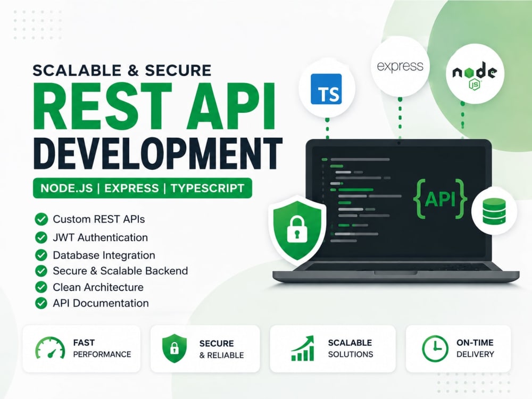The height and width of the screenshot is (399, 532).
Task: Click the SECURE & RELIABLE card label
Action: click(x=221, y=349)
